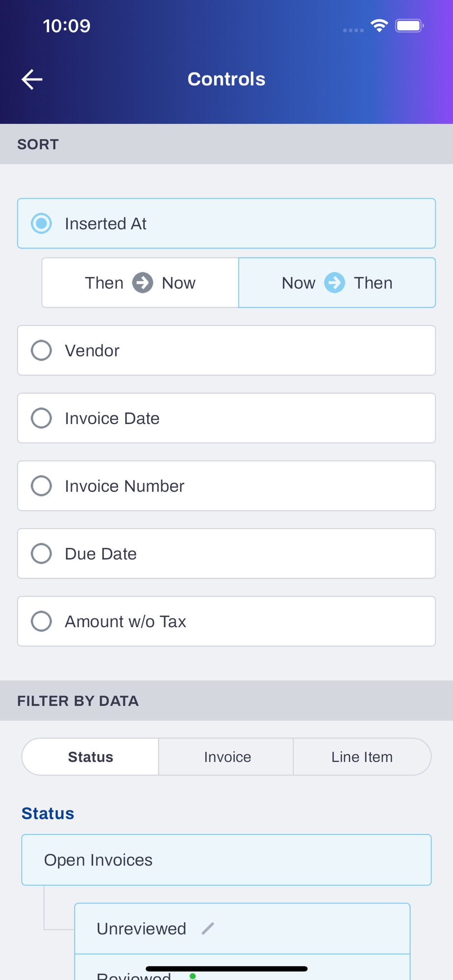Choose Due Date sort radio button
This screenshot has width=453, height=980.
(x=42, y=553)
